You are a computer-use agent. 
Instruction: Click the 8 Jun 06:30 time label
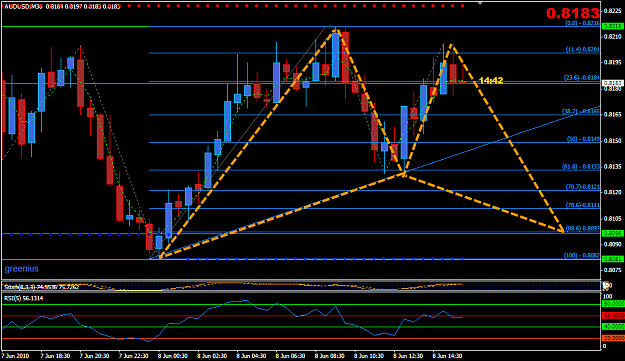point(291,355)
